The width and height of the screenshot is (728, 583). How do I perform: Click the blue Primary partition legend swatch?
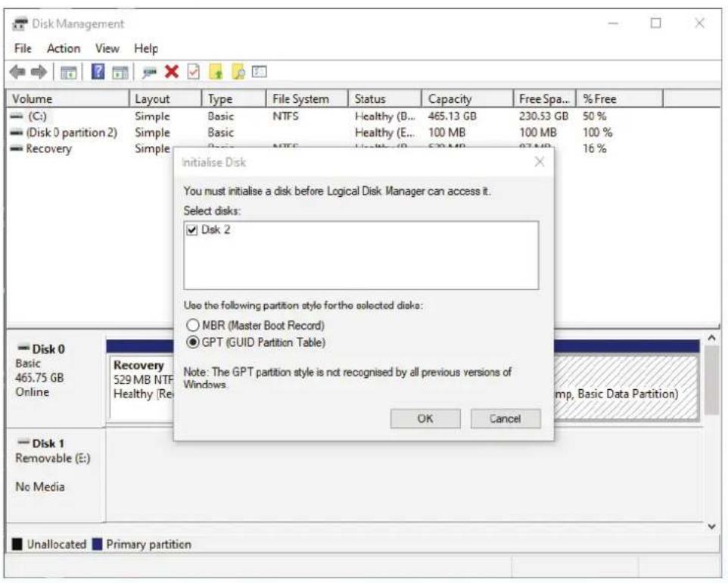click(x=97, y=544)
